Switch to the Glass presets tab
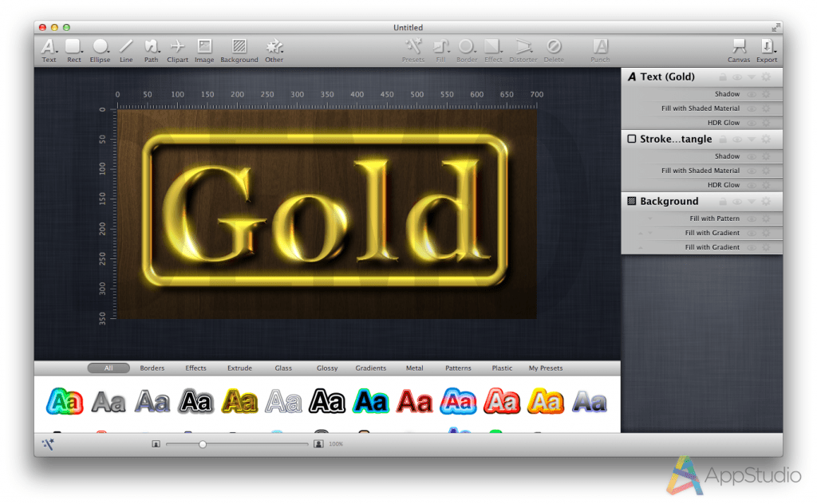 (283, 368)
